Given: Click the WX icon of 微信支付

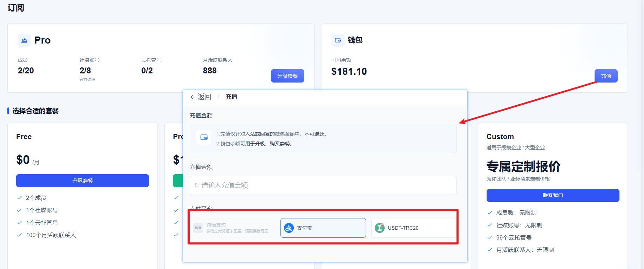Looking at the screenshot, I should [198, 228].
